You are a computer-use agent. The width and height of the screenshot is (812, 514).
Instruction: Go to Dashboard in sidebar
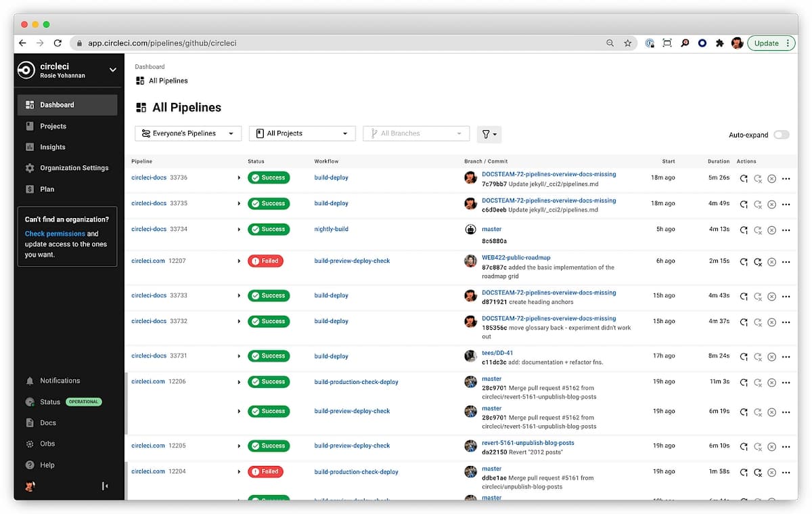point(67,105)
